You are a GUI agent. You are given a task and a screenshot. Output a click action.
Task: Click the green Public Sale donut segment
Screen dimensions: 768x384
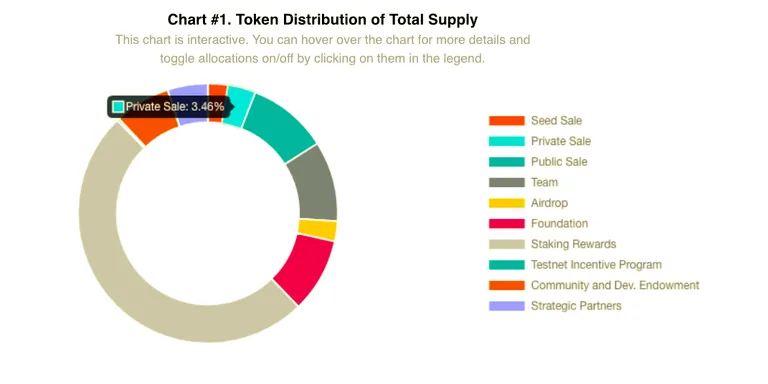point(281,125)
